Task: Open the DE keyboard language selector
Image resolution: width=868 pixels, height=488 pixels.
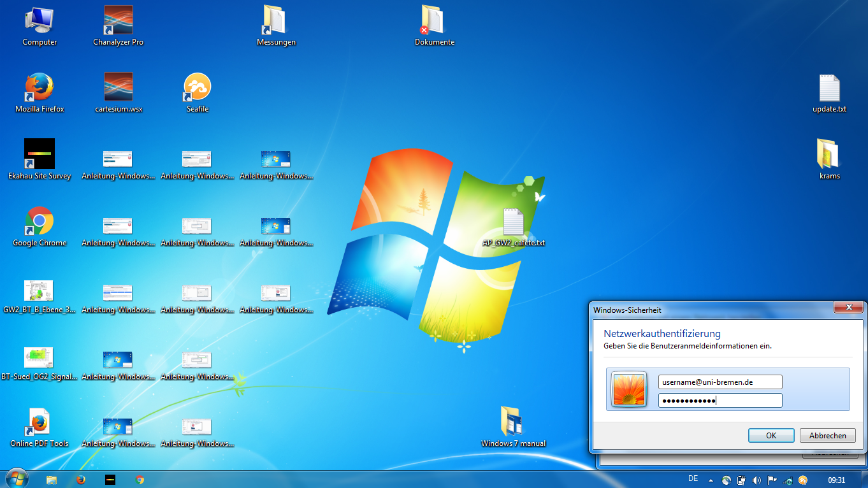Action: (693, 478)
